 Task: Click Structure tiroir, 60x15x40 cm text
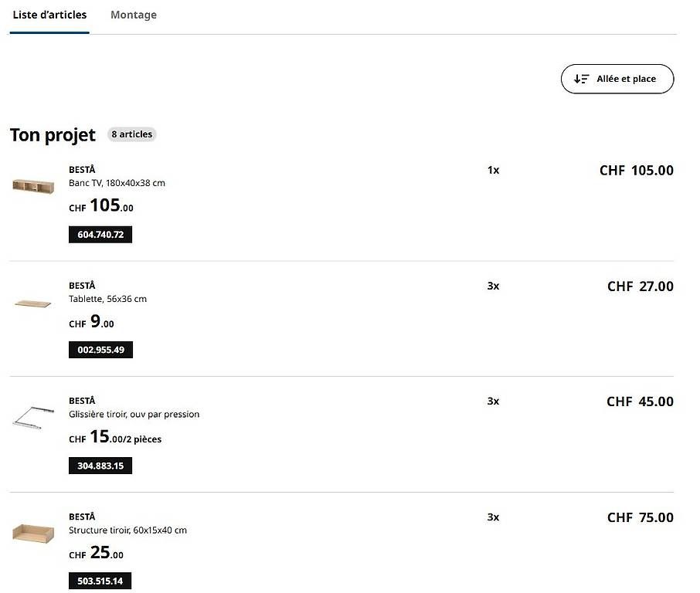pos(127,530)
